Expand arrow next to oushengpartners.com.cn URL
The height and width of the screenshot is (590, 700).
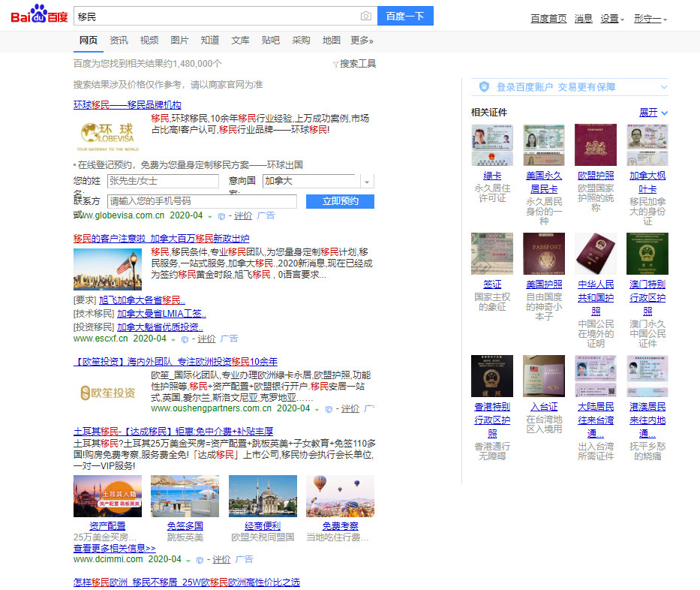pos(317,410)
